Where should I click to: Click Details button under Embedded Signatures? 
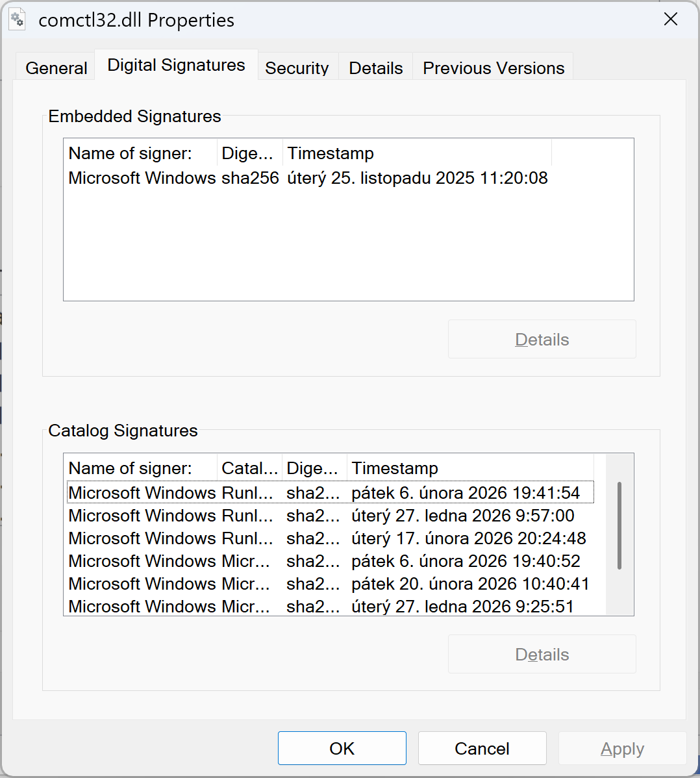click(x=542, y=339)
